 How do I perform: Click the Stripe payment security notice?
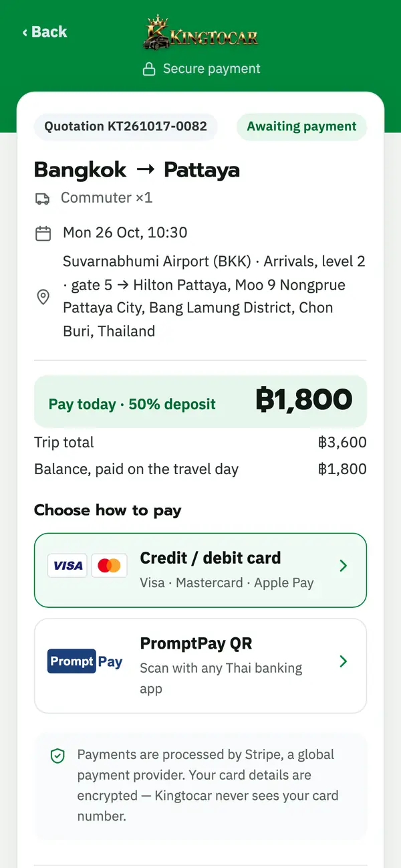click(200, 786)
